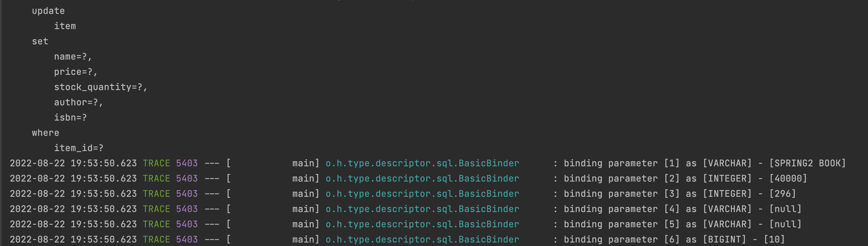Image resolution: width=868 pixels, height=246 pixels.
Task: Click the 'update' keyword in SQL log
Action: point(48,11)
